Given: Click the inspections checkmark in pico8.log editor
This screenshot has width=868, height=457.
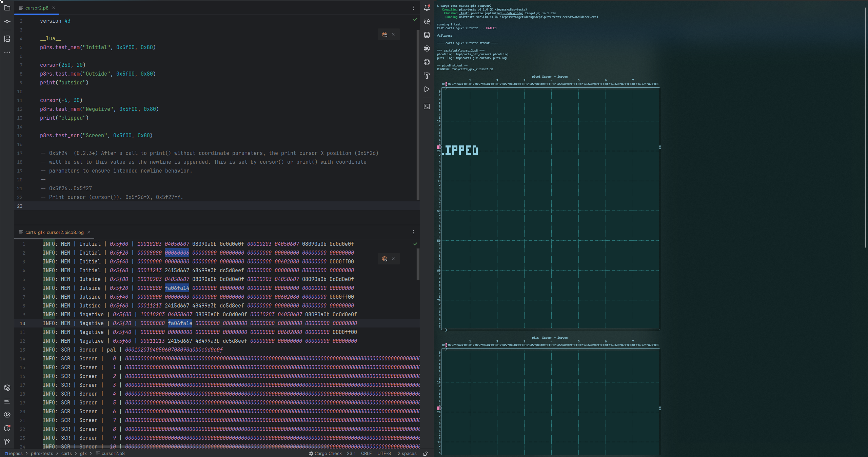Looking at the screenshot, I should pos(415,244).
